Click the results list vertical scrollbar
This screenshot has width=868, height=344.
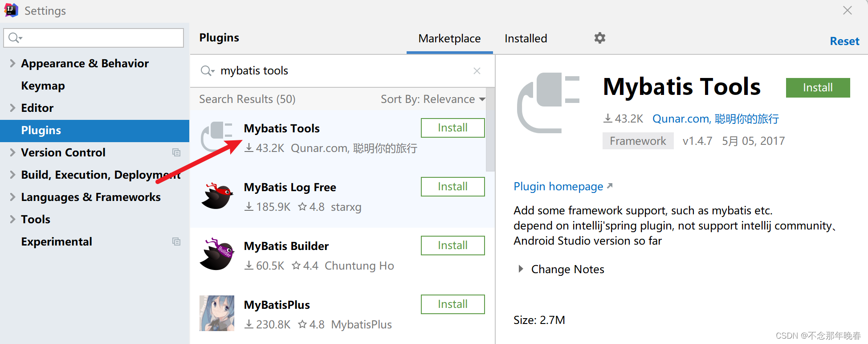point(490,129)
